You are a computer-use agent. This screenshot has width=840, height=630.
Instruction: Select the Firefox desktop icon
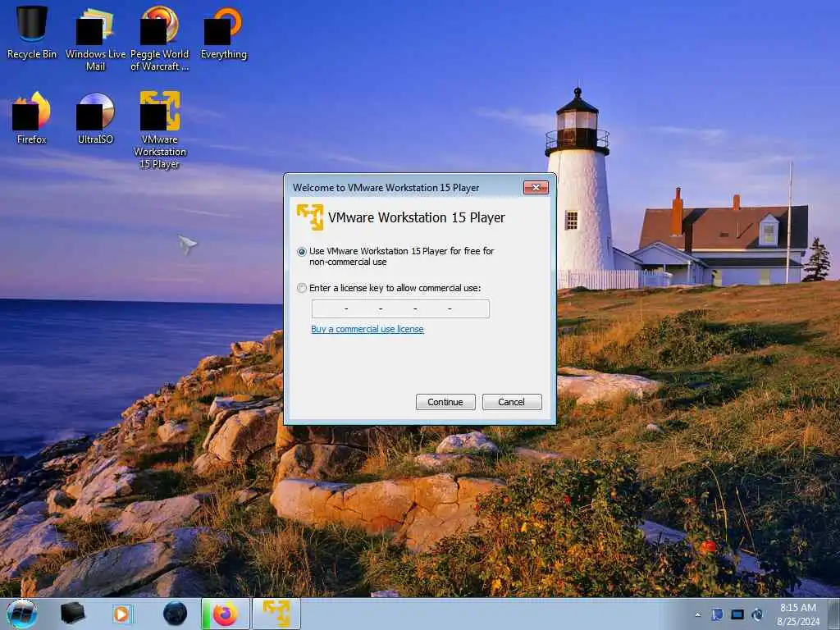coord(32,117)
